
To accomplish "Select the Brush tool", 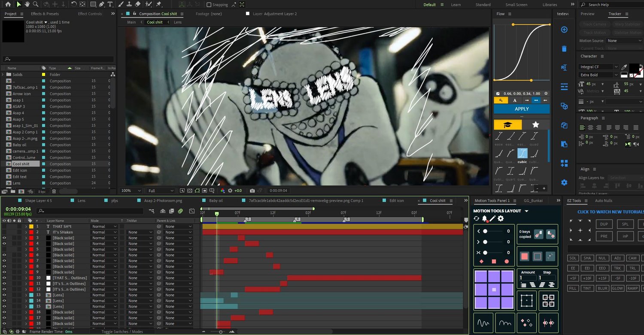I will (121, 4).
